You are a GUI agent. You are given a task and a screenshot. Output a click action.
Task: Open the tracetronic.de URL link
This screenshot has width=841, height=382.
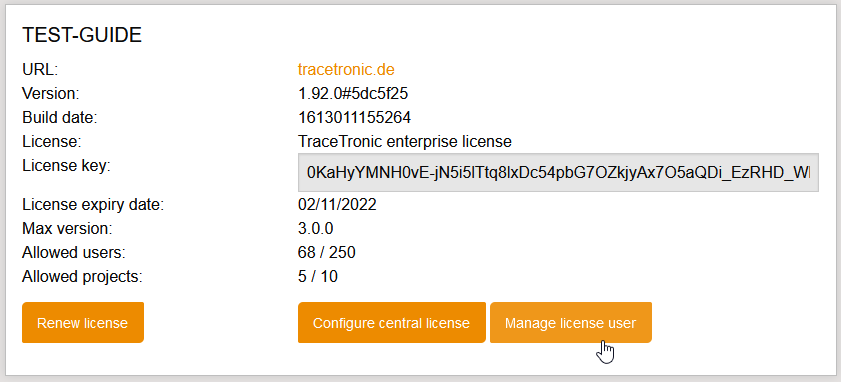[346, 69]
